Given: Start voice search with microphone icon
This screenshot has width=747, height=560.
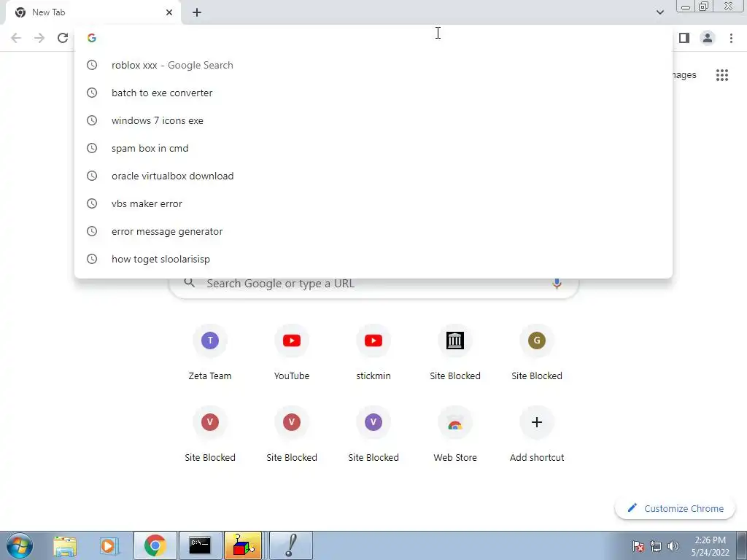Looking at the screenshot, I should point(557,284).
